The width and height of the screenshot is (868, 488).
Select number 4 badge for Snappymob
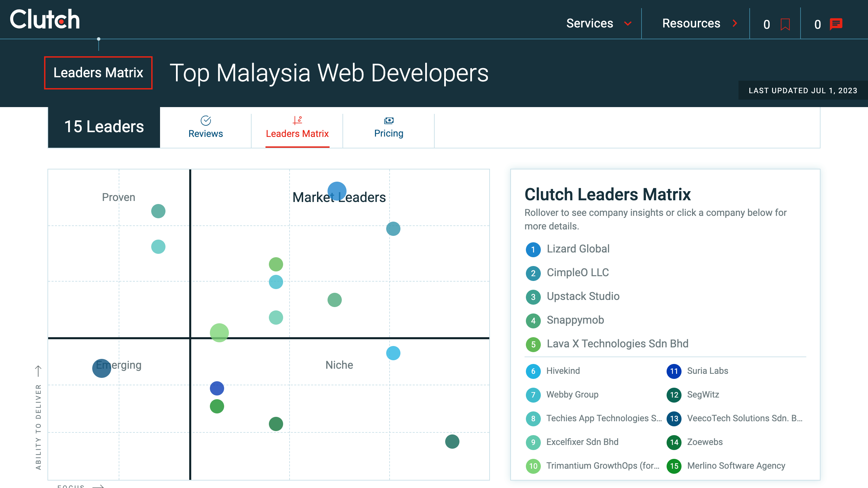pos(533,321)
